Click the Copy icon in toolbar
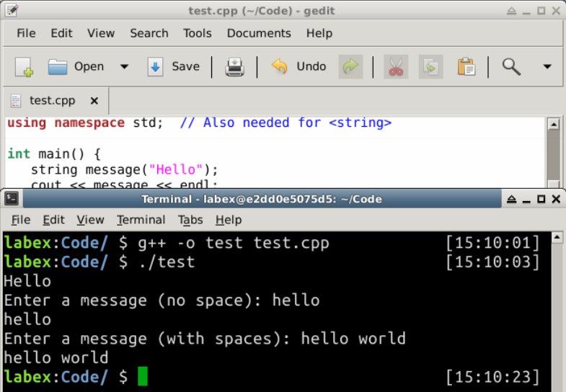 point(431,67)
